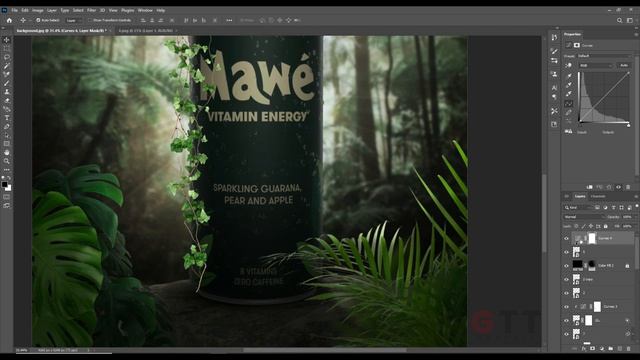Create a new group folder icon
Viewport: 640px width, 360px height.
tap(611, 349)
